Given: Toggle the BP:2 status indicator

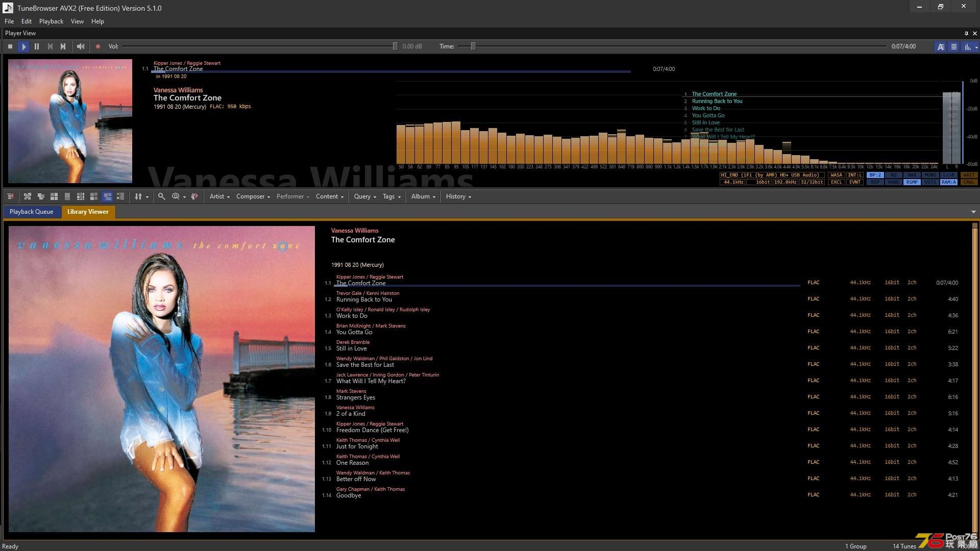Looking at the screenshot, I should coord(875,175).
